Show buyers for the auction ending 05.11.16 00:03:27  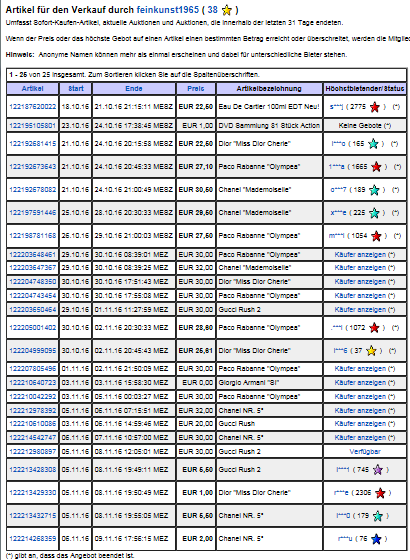[x=360, y=396]
